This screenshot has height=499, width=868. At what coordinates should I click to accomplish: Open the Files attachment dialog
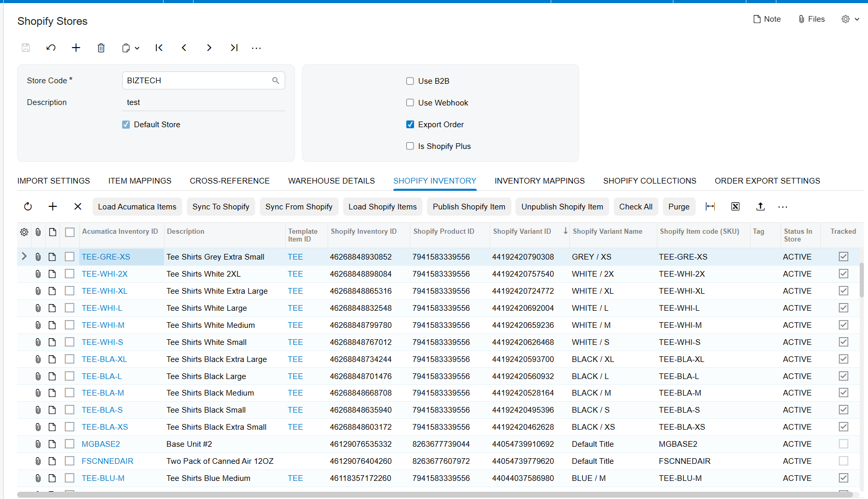pos(812,19)
